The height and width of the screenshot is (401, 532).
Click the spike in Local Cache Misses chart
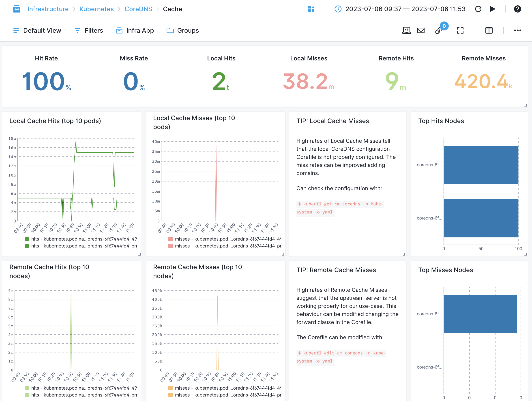point(216,183)
